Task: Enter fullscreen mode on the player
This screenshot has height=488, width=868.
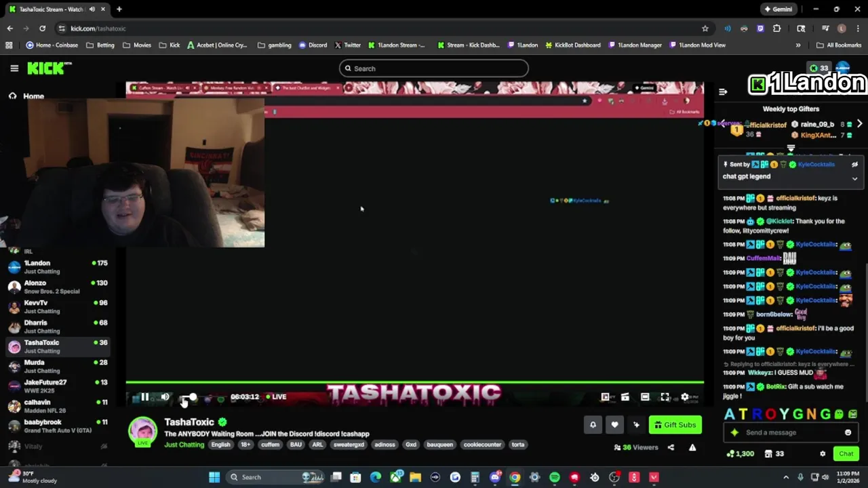Action: click(x=665, y=397)
